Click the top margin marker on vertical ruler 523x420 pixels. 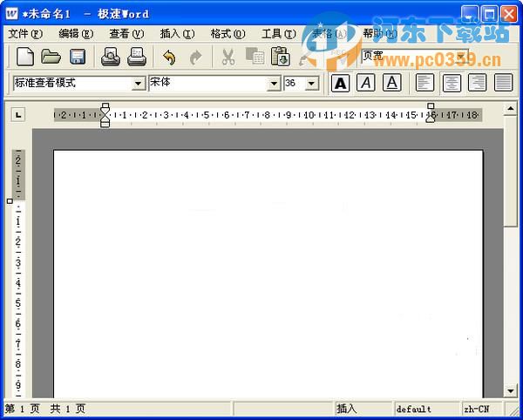click(10, 201)
